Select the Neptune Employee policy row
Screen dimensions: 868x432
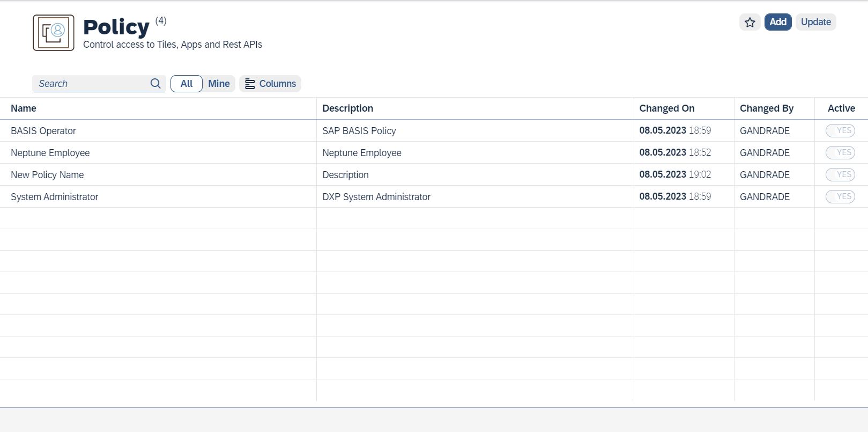point(50,153)
